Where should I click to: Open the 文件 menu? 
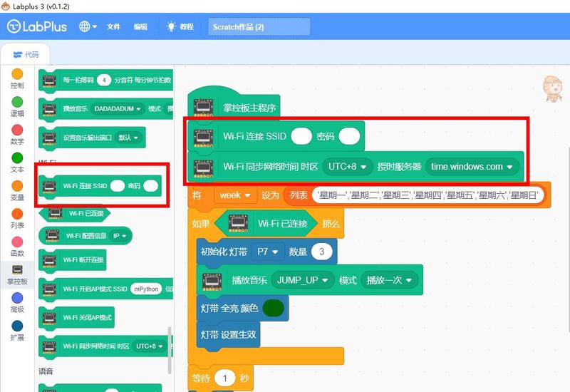click(114, 26)
